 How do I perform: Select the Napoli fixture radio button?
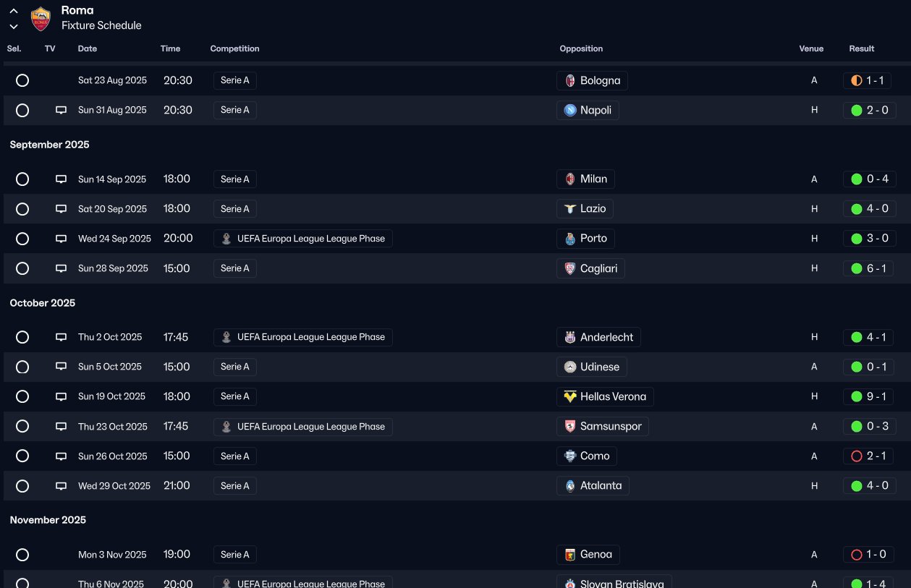point(22,110)
